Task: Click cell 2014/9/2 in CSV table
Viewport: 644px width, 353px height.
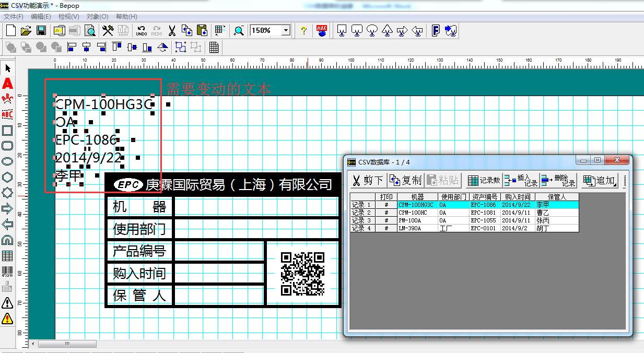Action: 517,228
